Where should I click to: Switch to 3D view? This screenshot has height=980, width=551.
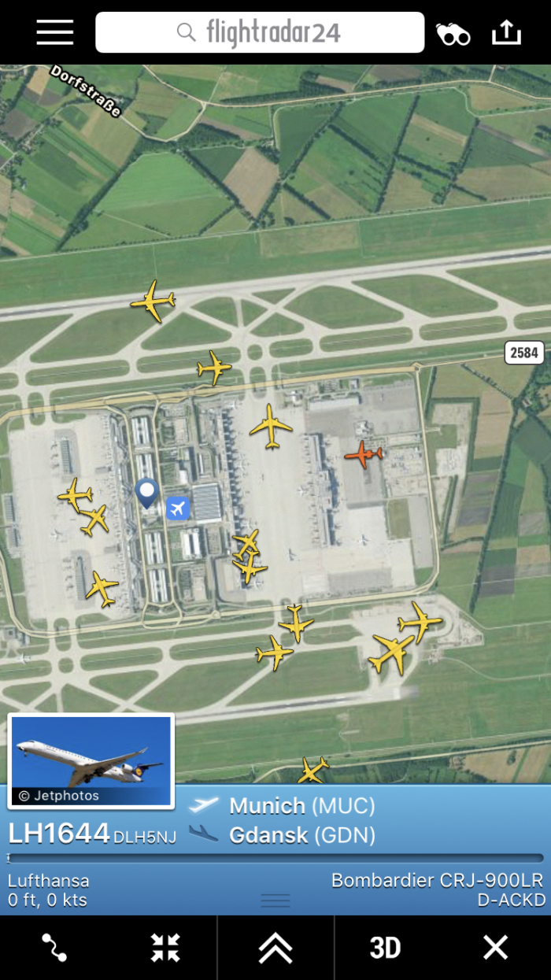coord(385,948)
